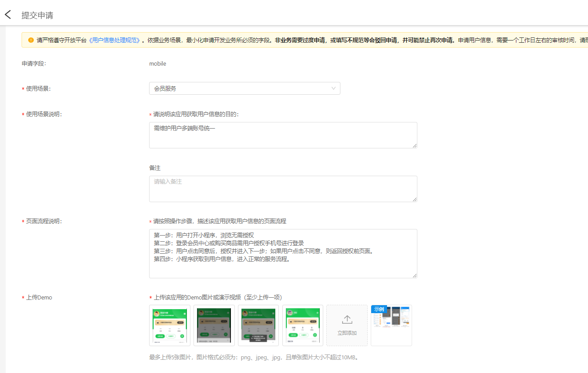The image size is (588, 373).
Task: Click resize handle of 页面流程 textarea
Action: 414,275
